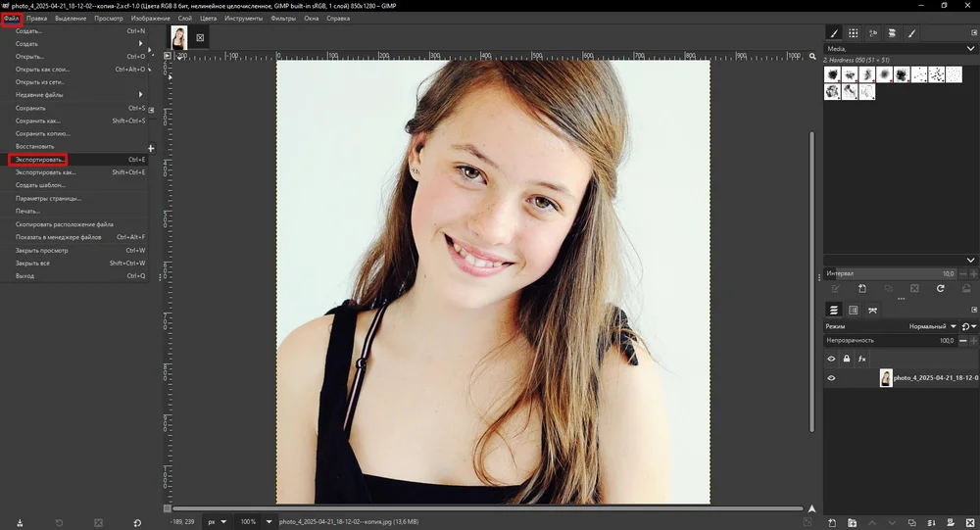Decrease Непрозрачность with minus button
Image resolution: width=980 pixels, height=530 pixels.
(963, 341)
